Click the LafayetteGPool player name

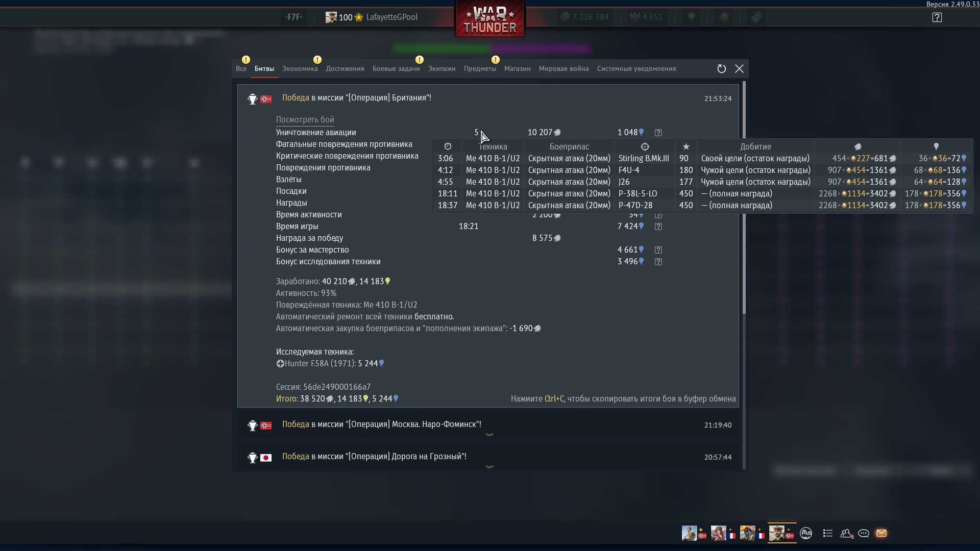[x=391, y=17]
